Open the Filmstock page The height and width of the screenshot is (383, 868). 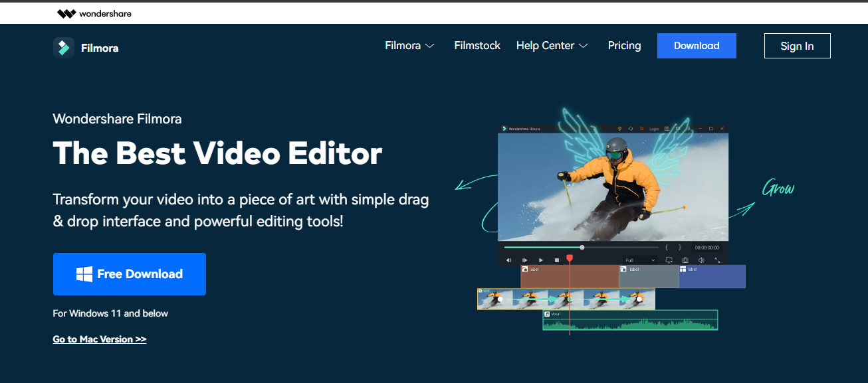click(x=477, y=46)
